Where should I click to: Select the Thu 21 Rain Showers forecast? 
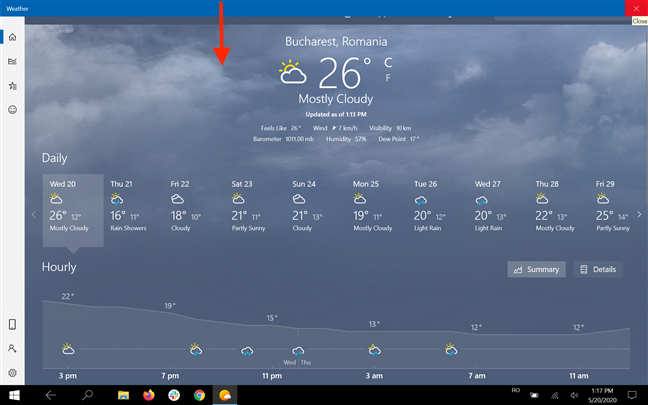click(x=133, y=210)
